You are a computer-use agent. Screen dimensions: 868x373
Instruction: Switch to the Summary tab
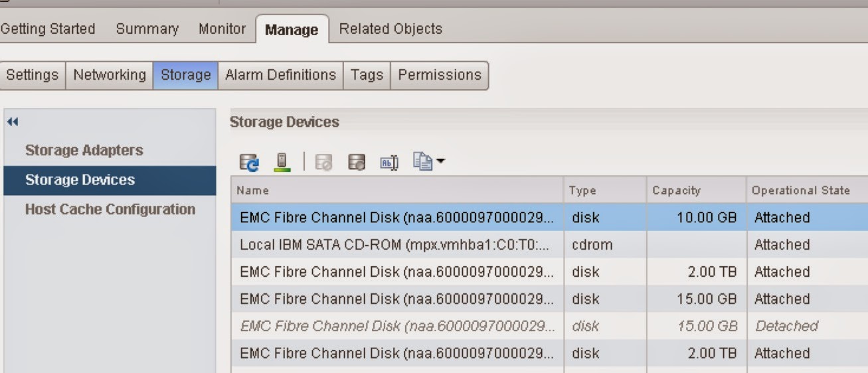tap(147, 29)
